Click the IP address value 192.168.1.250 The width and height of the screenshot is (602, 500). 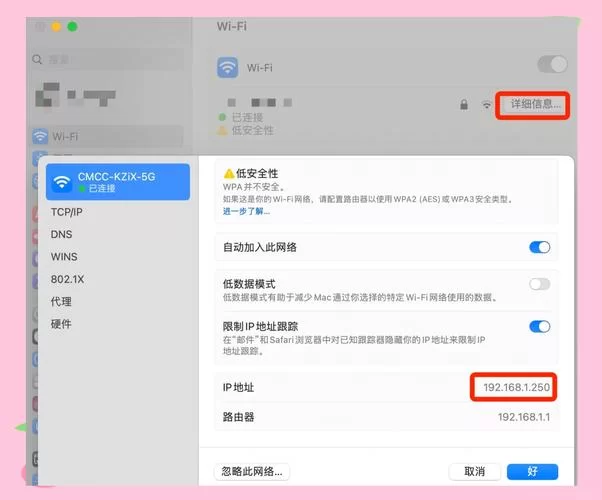tap(516, 387)
